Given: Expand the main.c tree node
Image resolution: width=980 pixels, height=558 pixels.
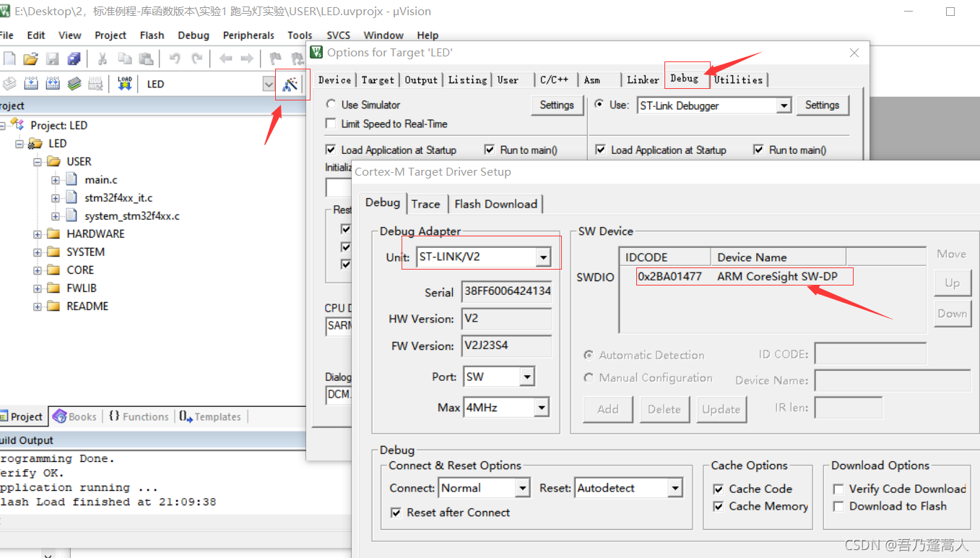Looking at the screenshot, I should [x=56, y=179].
